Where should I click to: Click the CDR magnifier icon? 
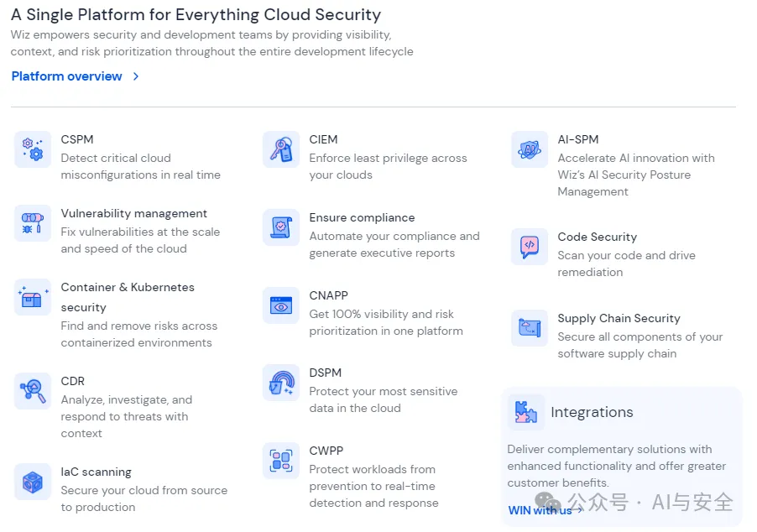click(33, 391)
